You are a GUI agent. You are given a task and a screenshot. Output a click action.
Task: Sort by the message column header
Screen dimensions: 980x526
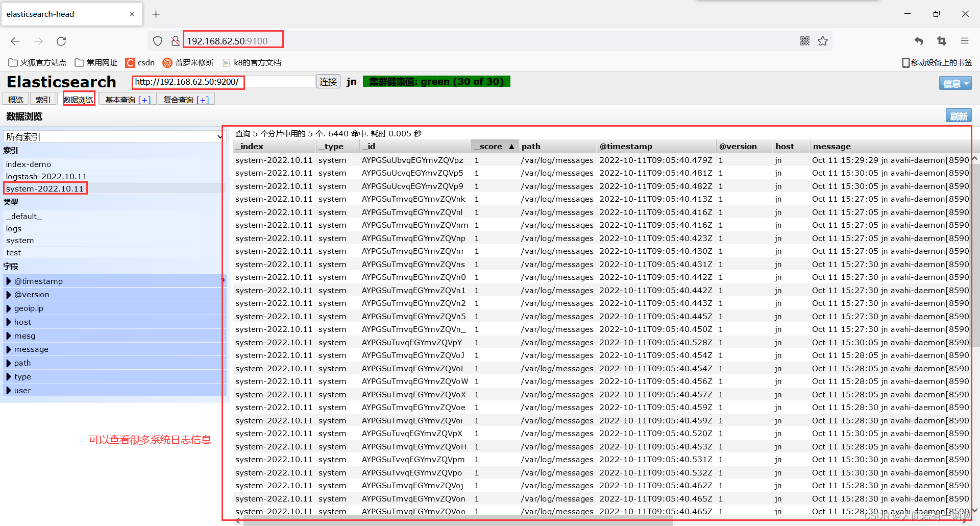[890, 146]
